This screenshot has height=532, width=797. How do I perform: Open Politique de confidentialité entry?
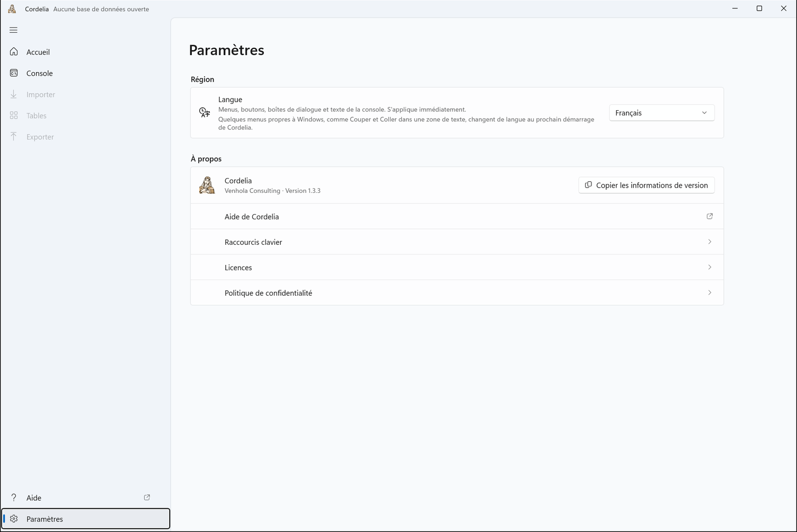(457, 292)
